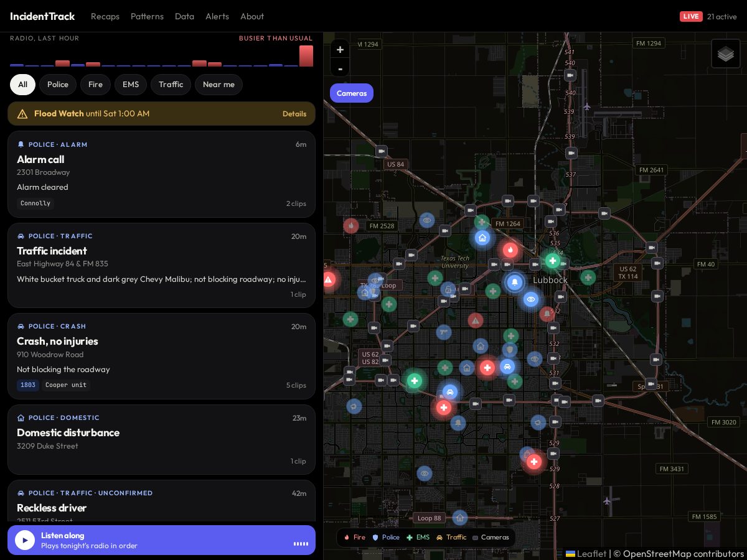Open the camera marker above US 84 label

382,151
